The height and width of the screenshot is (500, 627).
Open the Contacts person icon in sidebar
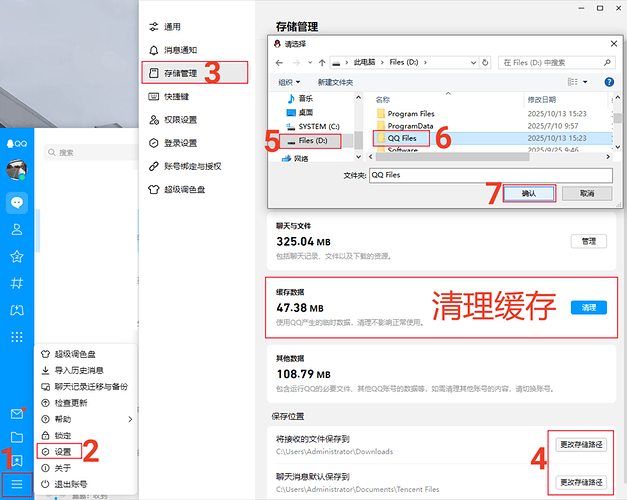point(17,229)
